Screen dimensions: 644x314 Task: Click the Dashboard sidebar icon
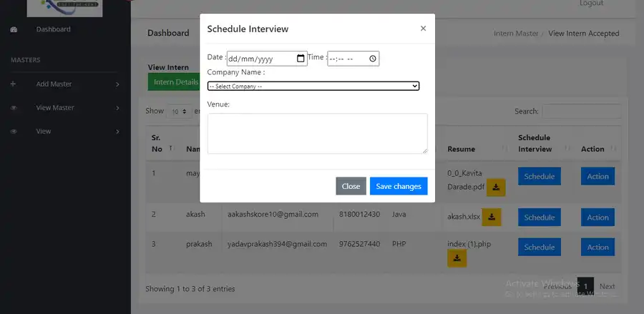coord(14,29)
